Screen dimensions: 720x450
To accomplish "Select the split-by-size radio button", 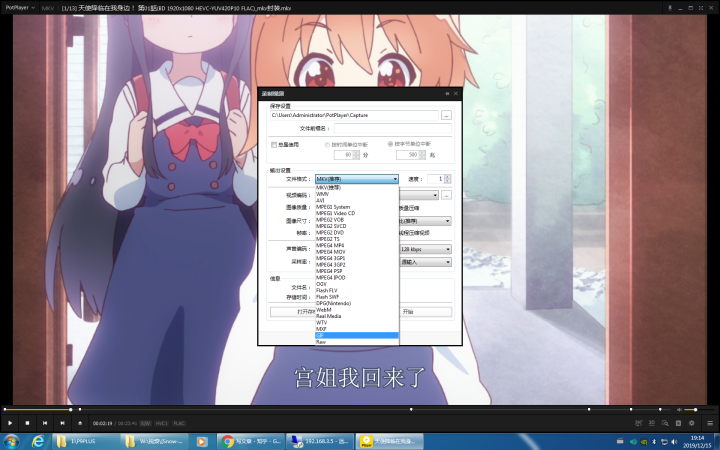I will (390, 144).
